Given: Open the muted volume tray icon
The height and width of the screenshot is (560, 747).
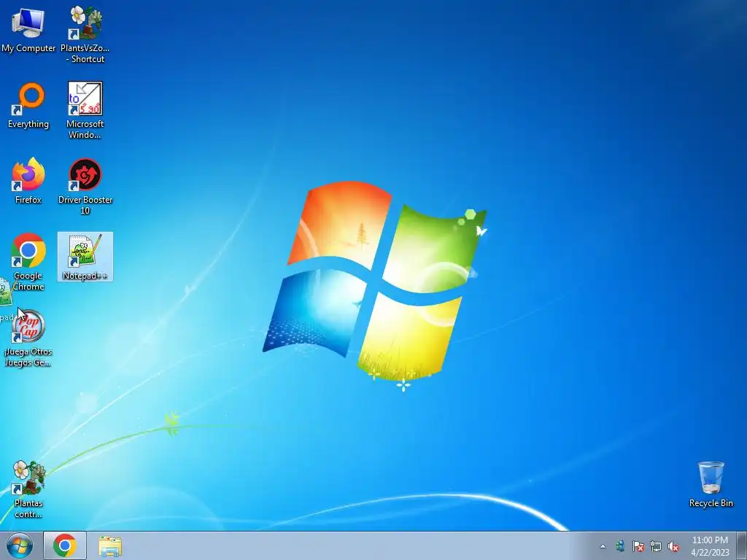Looking at the screenshot, I should [x=673, y=546].
